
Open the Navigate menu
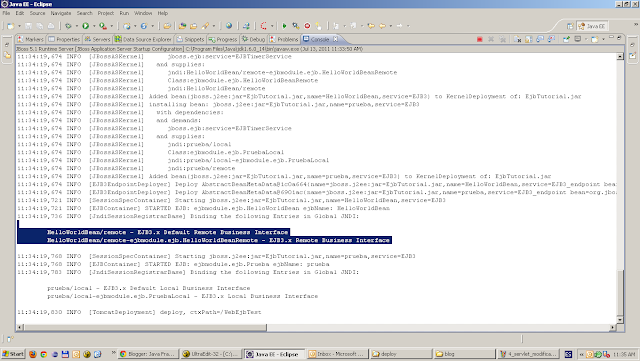point(61,13)
